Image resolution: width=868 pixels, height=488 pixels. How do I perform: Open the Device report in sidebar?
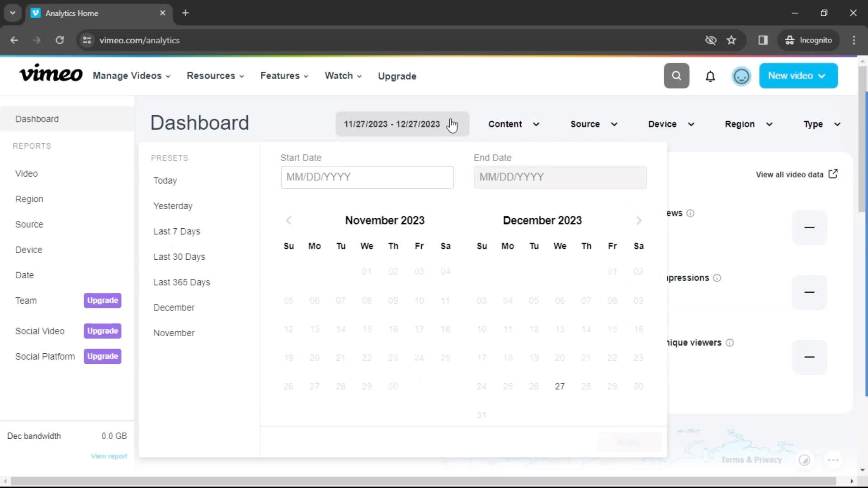coord(28,250)
